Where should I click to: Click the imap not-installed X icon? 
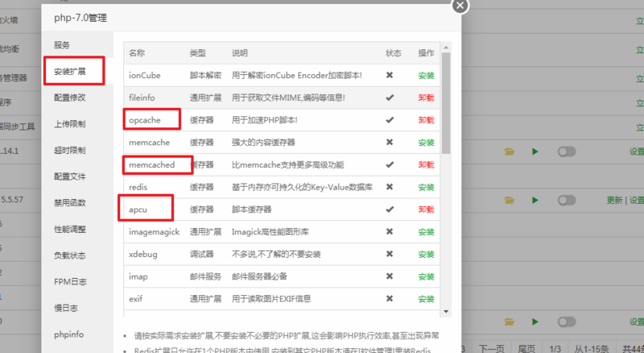tap(390, 276)
